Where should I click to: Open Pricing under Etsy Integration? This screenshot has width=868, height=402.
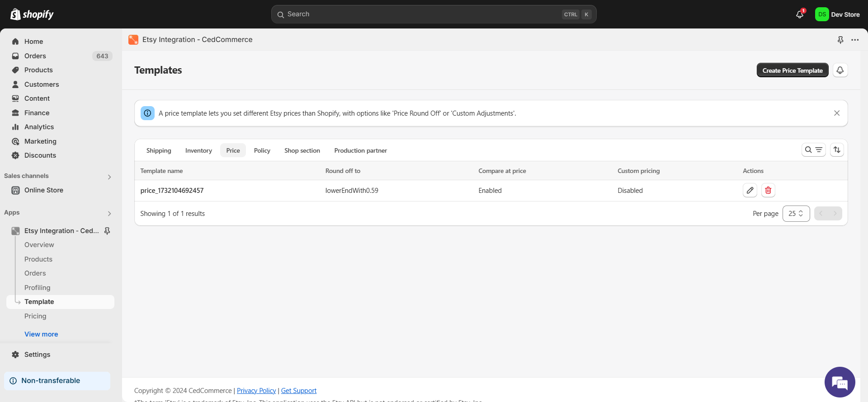pyautogui.click(x=35, y=316)
